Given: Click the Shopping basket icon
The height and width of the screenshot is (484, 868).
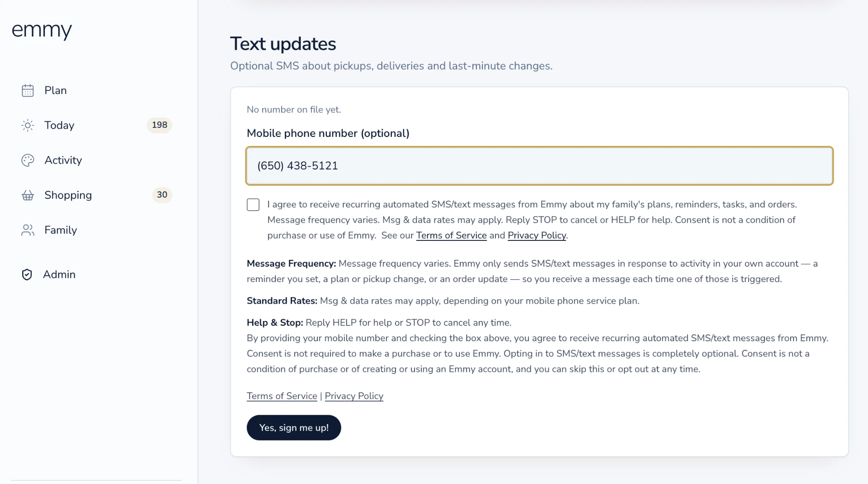Looking at the screenshot, I should [28, 195].
